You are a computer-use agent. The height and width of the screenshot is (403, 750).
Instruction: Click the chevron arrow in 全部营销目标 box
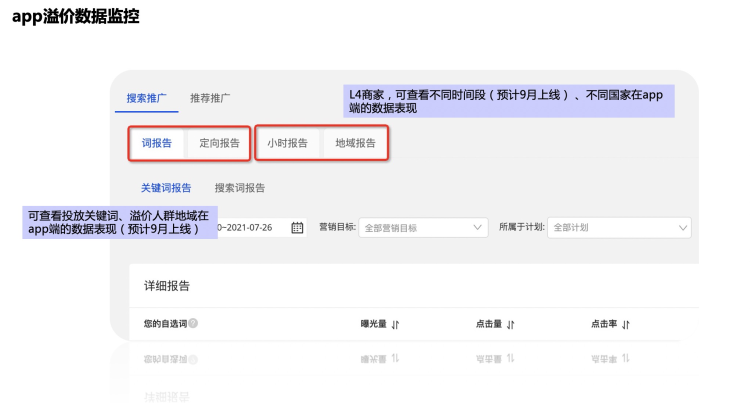[x=477, y=228]
